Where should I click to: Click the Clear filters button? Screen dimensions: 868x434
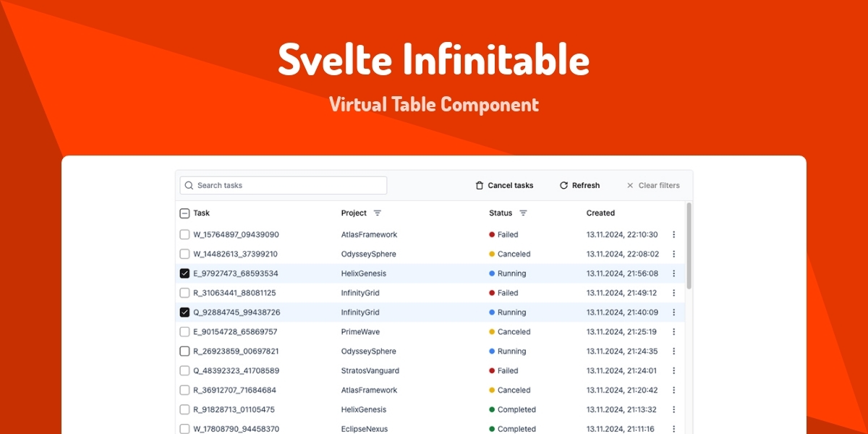[653, 185]
